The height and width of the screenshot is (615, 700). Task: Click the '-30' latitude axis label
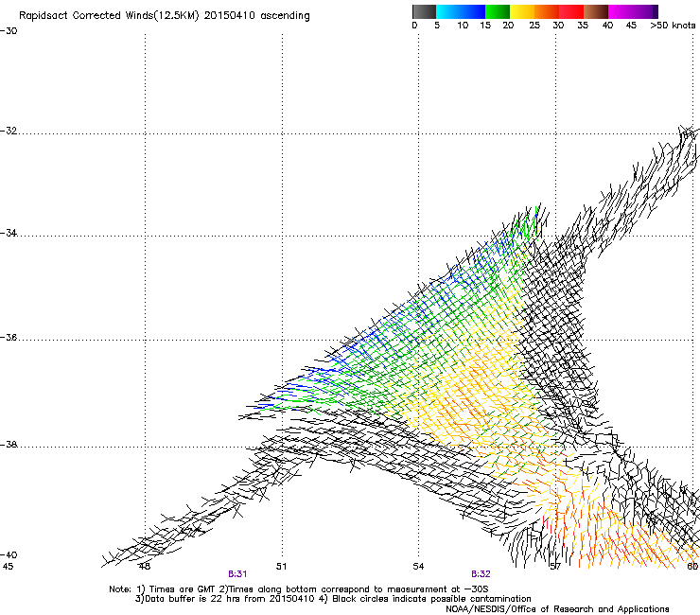(9, 31)
